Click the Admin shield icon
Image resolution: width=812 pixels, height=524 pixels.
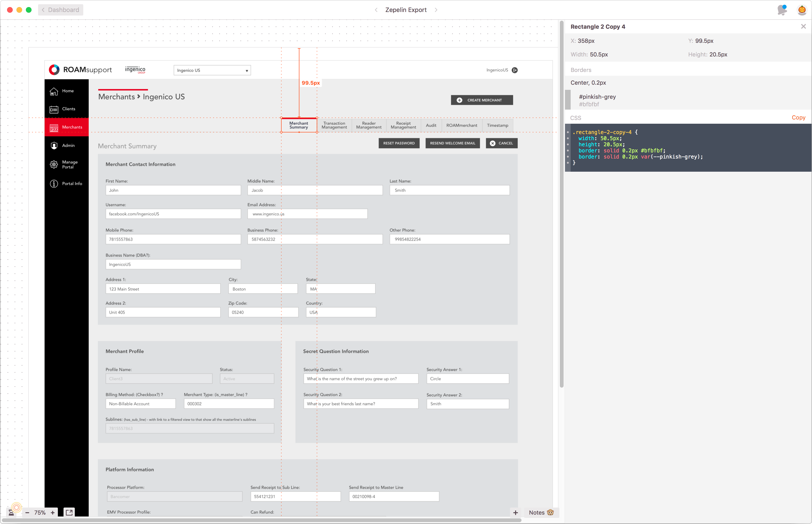point(54,146)
